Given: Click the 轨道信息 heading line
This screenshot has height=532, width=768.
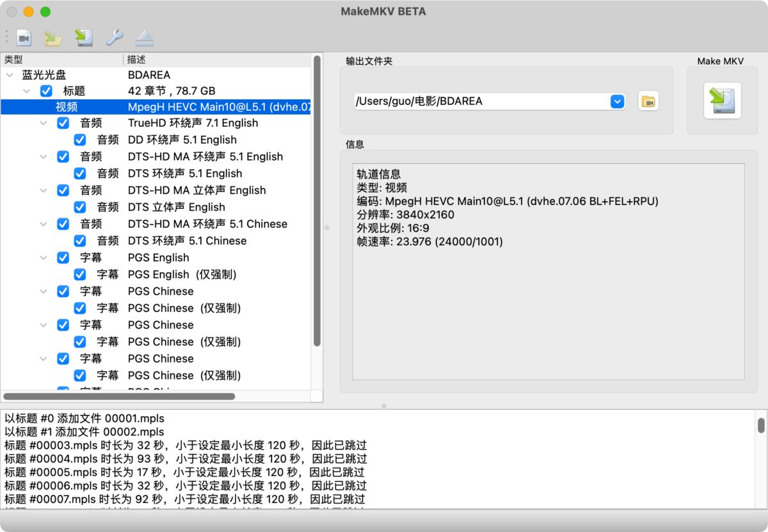Looking at the screenshot, I should click(379, 174).
